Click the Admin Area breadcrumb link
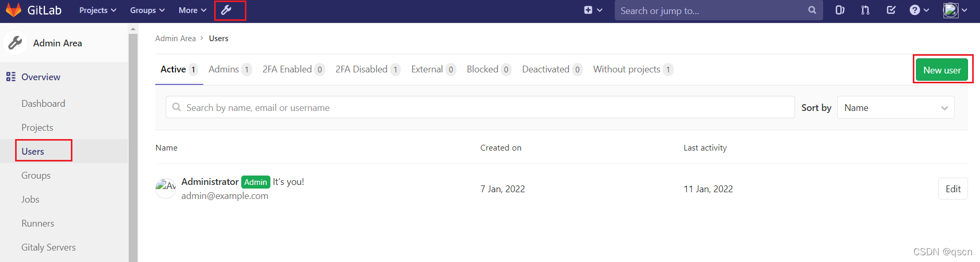The image size is (980, 262). (176, 38)
